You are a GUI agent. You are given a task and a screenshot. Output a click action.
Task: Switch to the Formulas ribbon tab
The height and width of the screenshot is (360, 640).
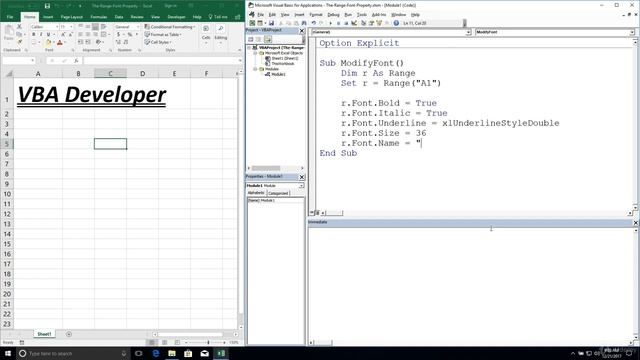pos(98,17)
